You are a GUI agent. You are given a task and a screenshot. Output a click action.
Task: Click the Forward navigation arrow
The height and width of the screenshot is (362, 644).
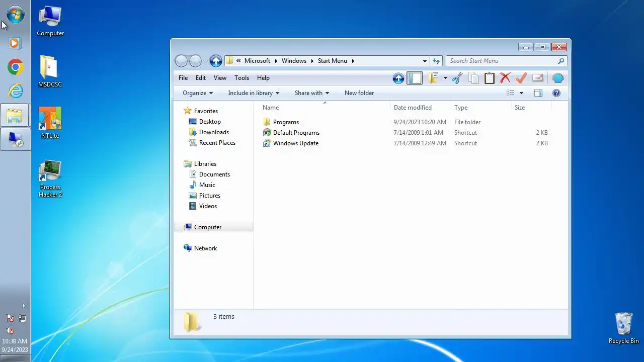(195, 61)
